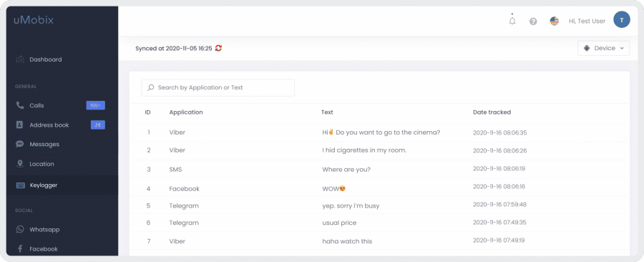The width and height of the screenshot is (644, 262).
Task: Click the uMobix logo
Action: [x=33, y=20]
